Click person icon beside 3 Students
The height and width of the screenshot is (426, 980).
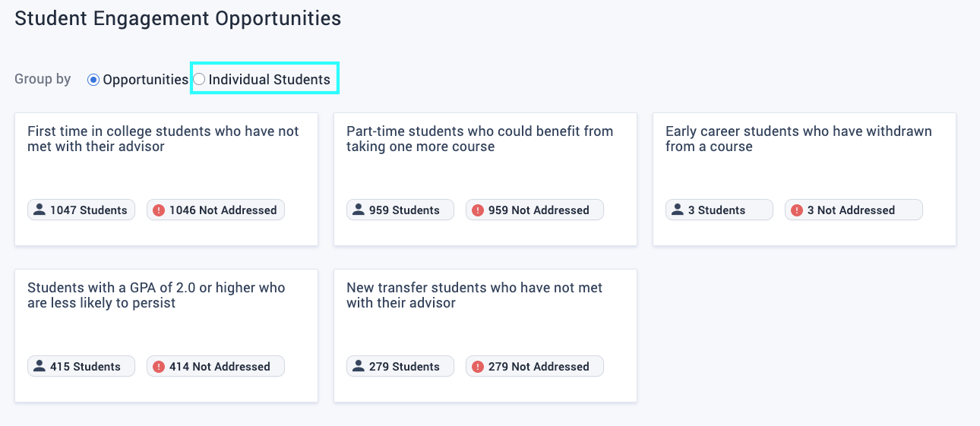tap(678, 210)
